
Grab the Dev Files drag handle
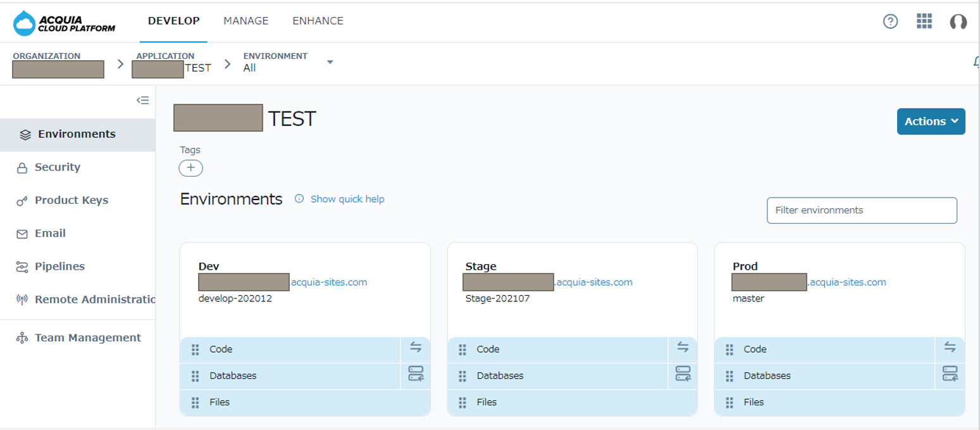[195, 403]
